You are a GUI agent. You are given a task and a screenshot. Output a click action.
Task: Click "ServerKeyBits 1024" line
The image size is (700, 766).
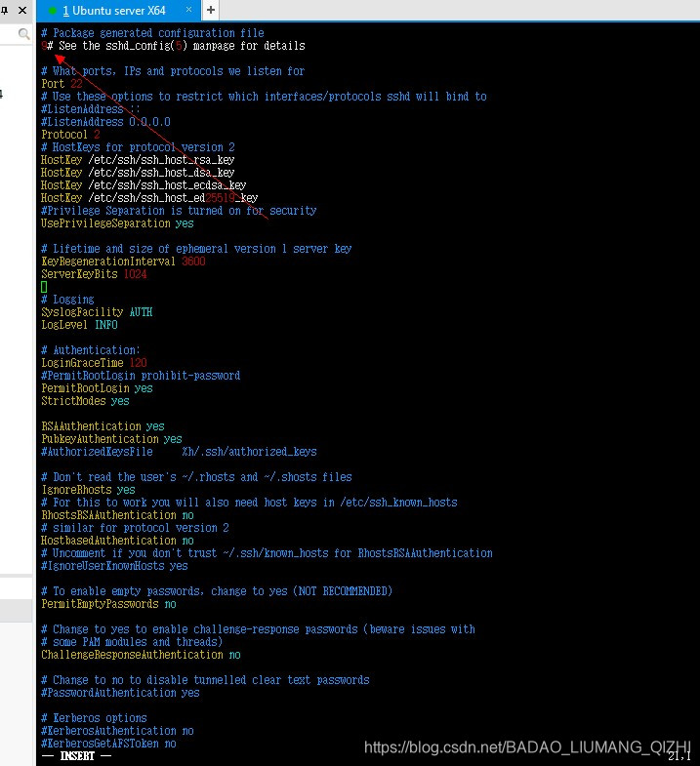click(x=94, y=274)
